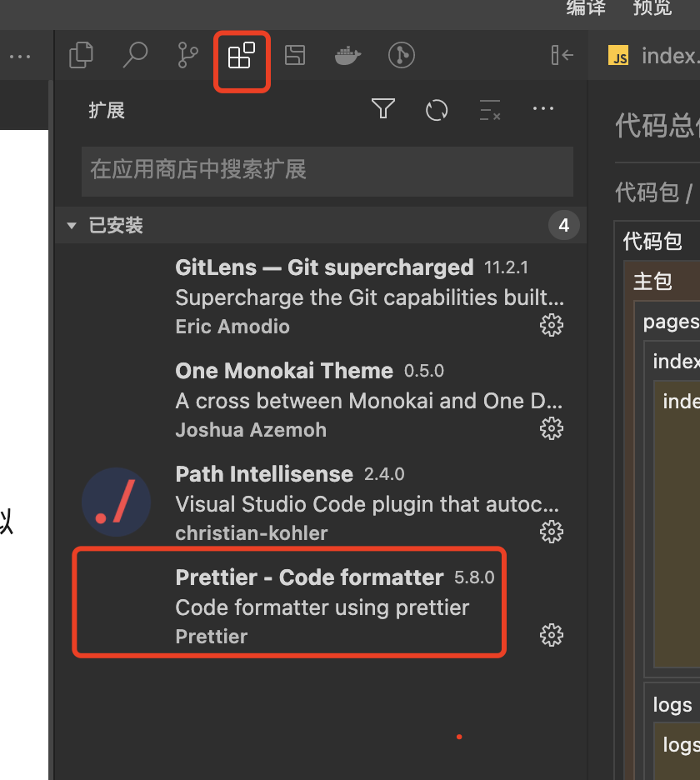Click the 扩展 panel title

[x=107, y=111]
